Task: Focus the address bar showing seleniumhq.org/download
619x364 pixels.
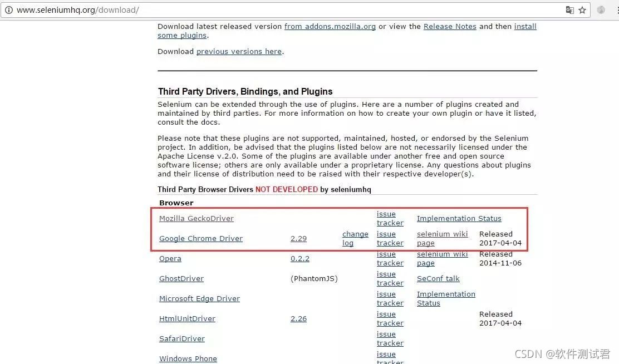Action: coord(278,10)
